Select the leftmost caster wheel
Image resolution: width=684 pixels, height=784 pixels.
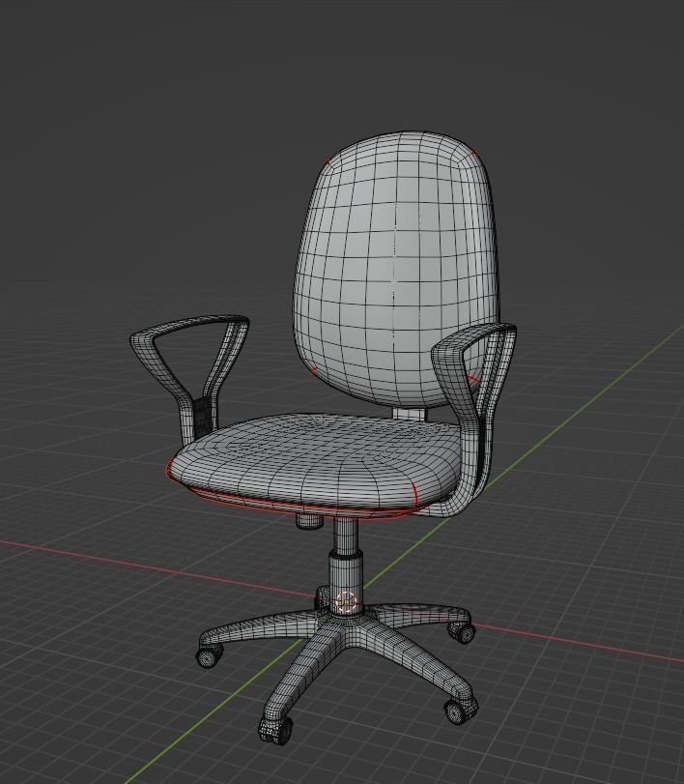coord(210,655)
